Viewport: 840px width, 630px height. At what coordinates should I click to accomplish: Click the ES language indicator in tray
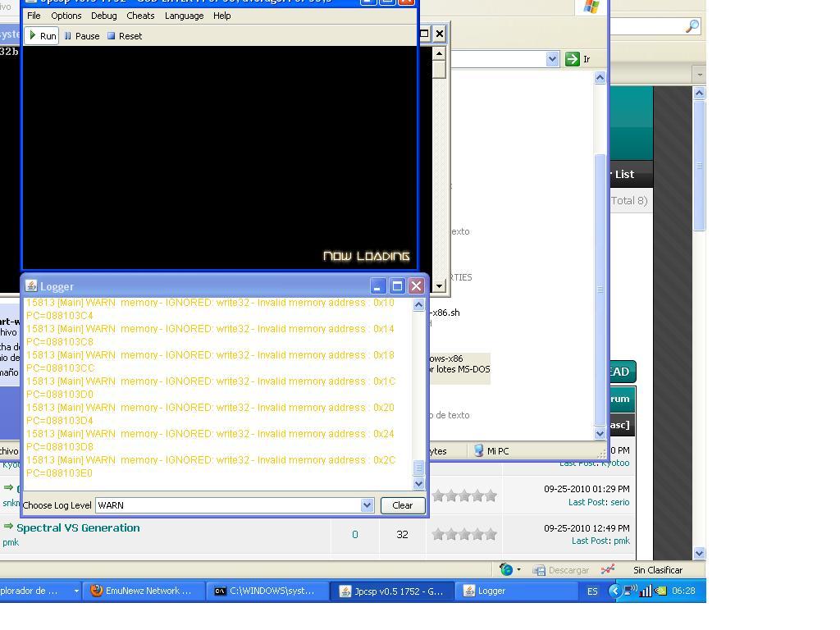(592, 591)
